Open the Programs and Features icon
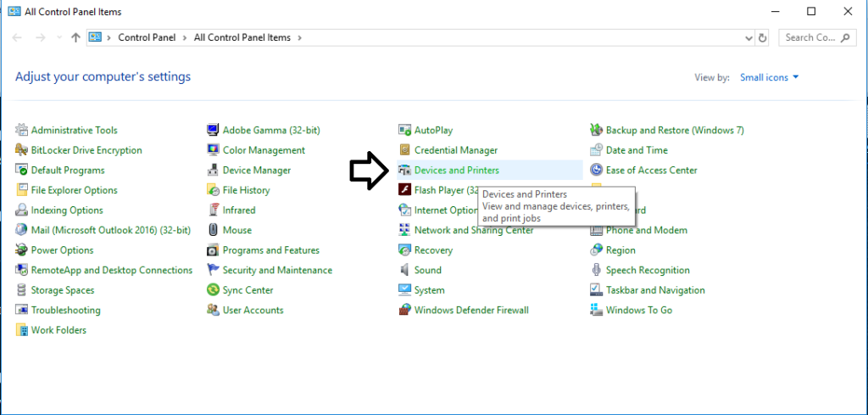868x415 pixels. pos(213,250)
